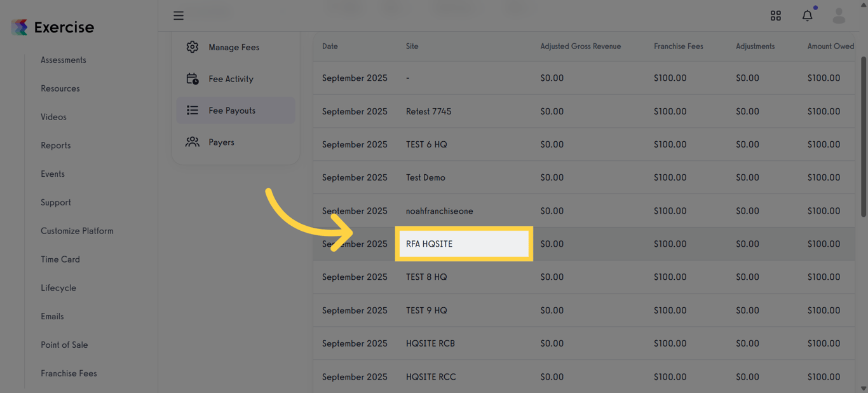
Task: Open the Support page
Action: click(x=56, y=202)
